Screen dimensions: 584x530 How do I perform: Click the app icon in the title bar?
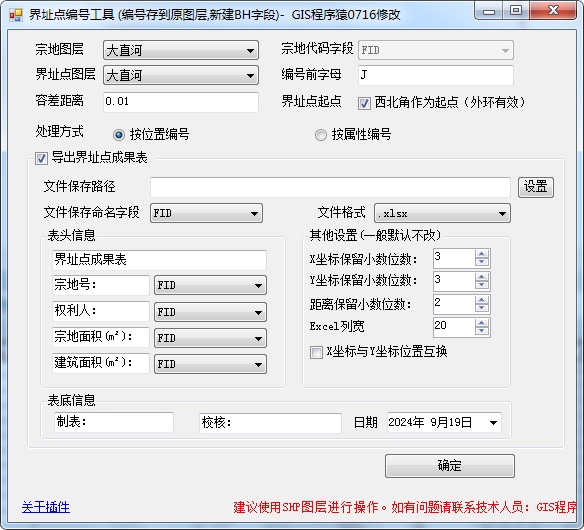click(16, 15)
